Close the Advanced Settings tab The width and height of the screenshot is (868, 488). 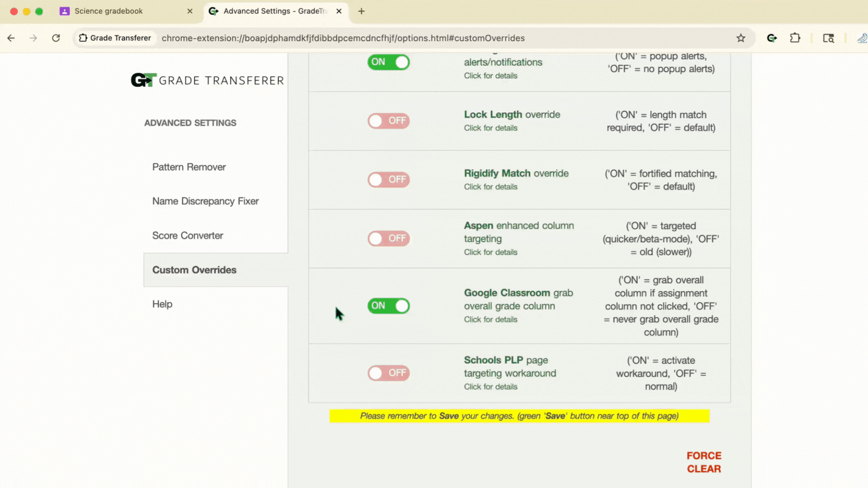339,11
